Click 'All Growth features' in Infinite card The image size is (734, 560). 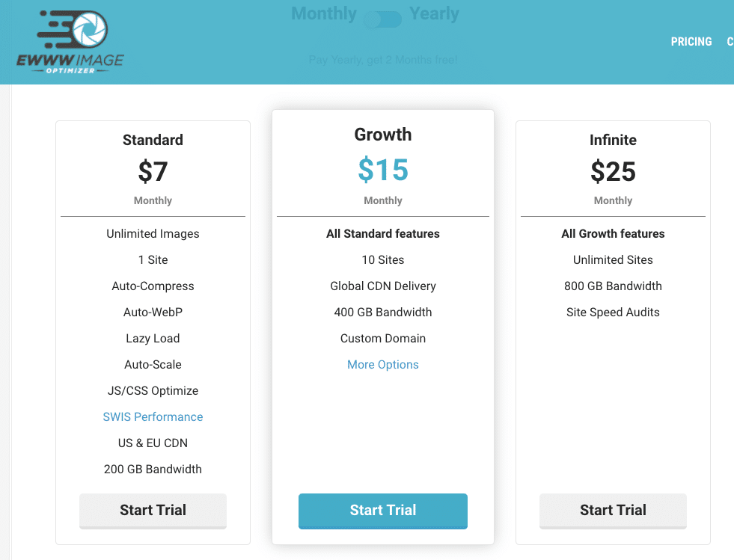613,233
